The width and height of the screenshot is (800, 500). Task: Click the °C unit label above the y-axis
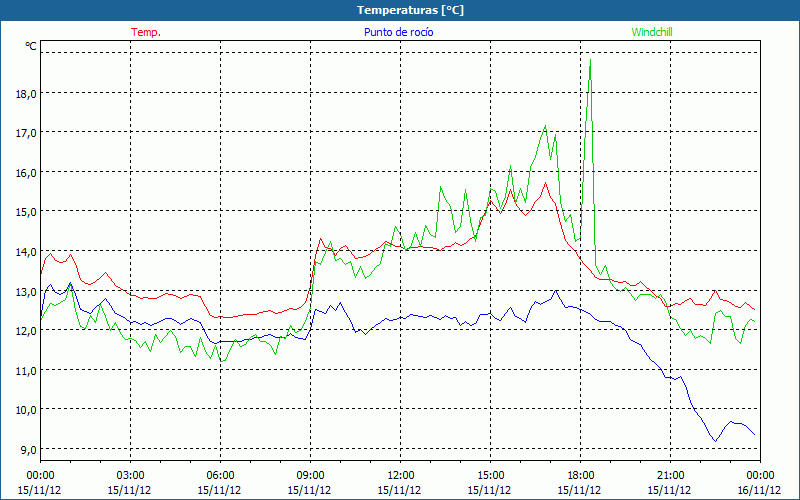pos(31,46)
